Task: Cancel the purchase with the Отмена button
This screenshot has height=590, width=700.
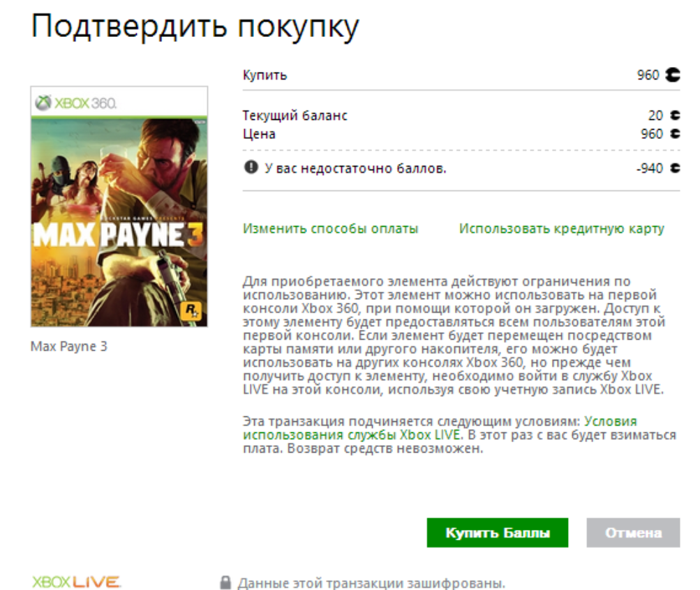Action: (633, 533)
